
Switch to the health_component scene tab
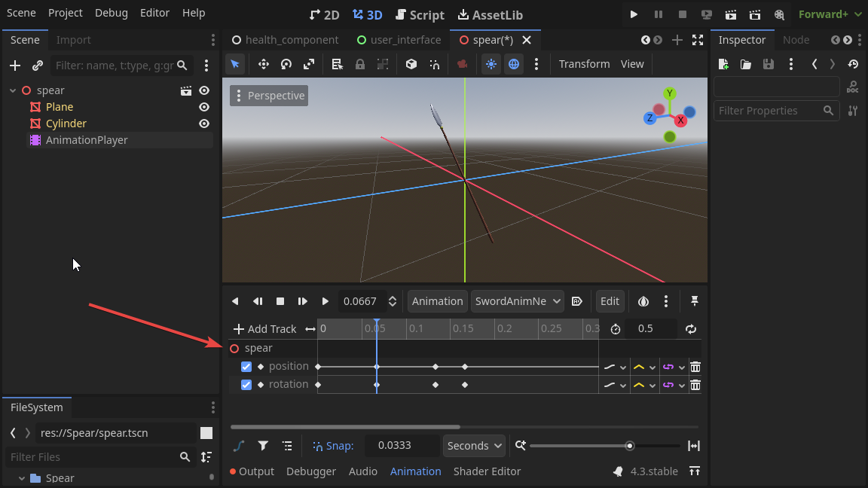click(285, 40)
